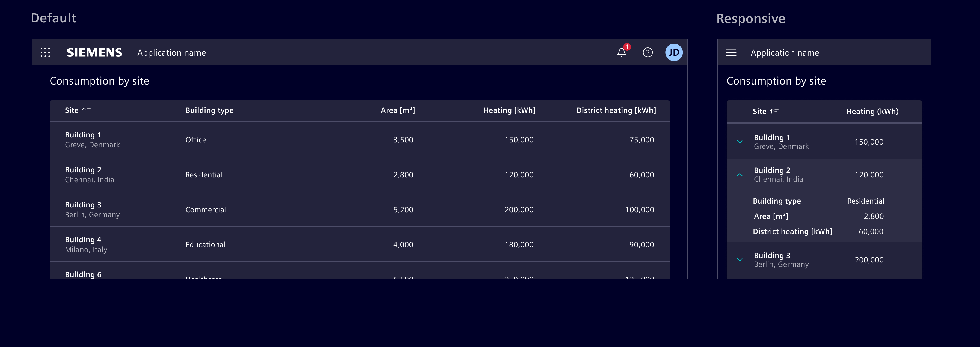Sort by Heating [kWh] column in Default table
This screenshot has width=980, height=347.
(509, 110)
